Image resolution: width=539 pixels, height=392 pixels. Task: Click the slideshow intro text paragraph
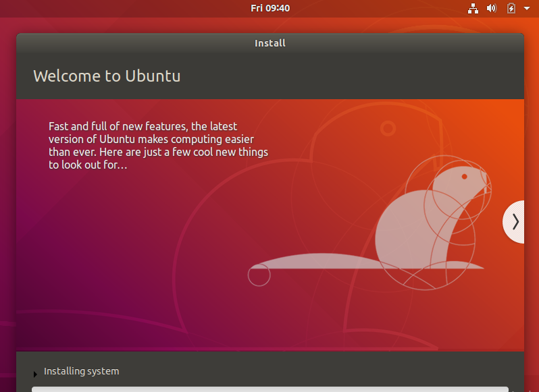pyautogui.click(x=158, y=145)
